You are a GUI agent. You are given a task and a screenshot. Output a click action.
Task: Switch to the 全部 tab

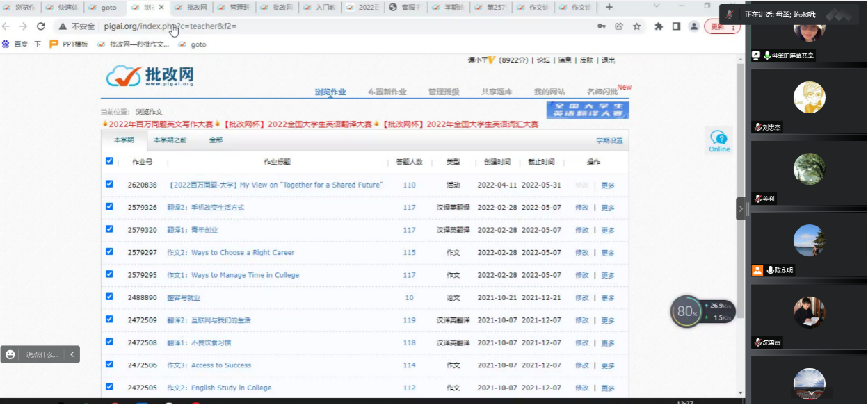click(x=216, y=140)
